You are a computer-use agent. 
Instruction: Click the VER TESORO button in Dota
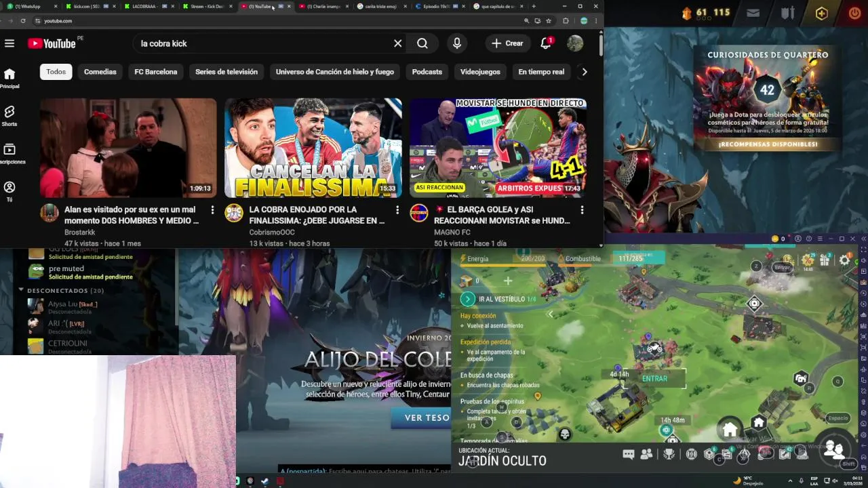pos(422,418)
